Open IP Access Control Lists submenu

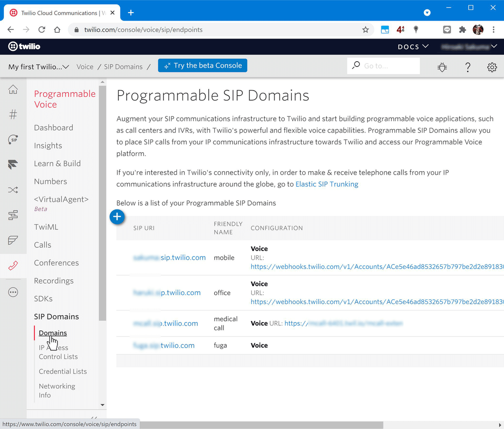pyautogui.click(x=58, y=352)
